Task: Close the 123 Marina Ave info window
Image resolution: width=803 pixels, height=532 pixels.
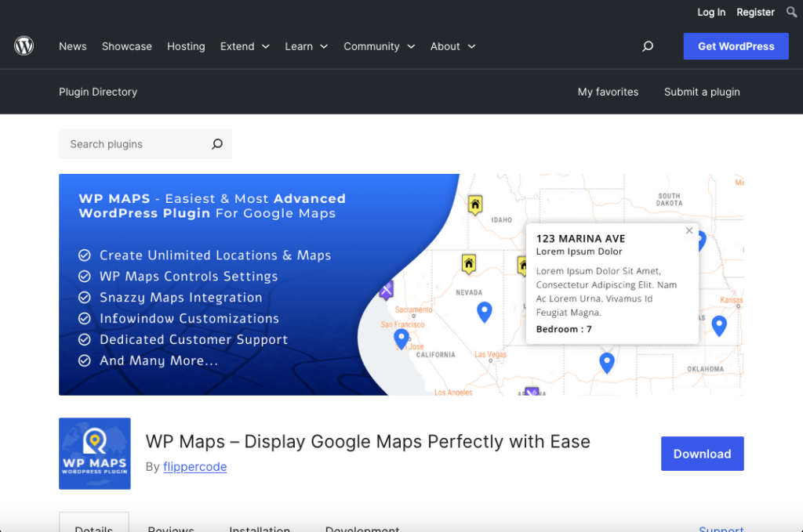Action: point(689,230)
